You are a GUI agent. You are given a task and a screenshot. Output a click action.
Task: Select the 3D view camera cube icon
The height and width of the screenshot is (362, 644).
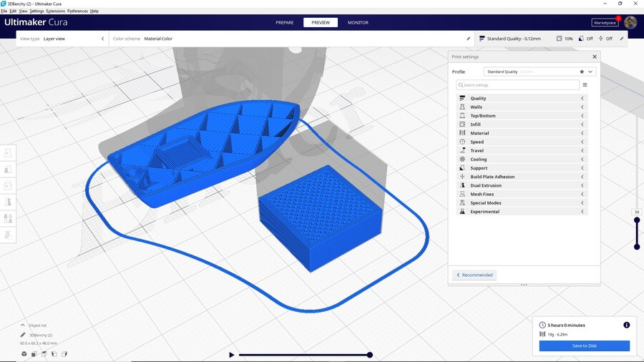(x=24, y=353)
